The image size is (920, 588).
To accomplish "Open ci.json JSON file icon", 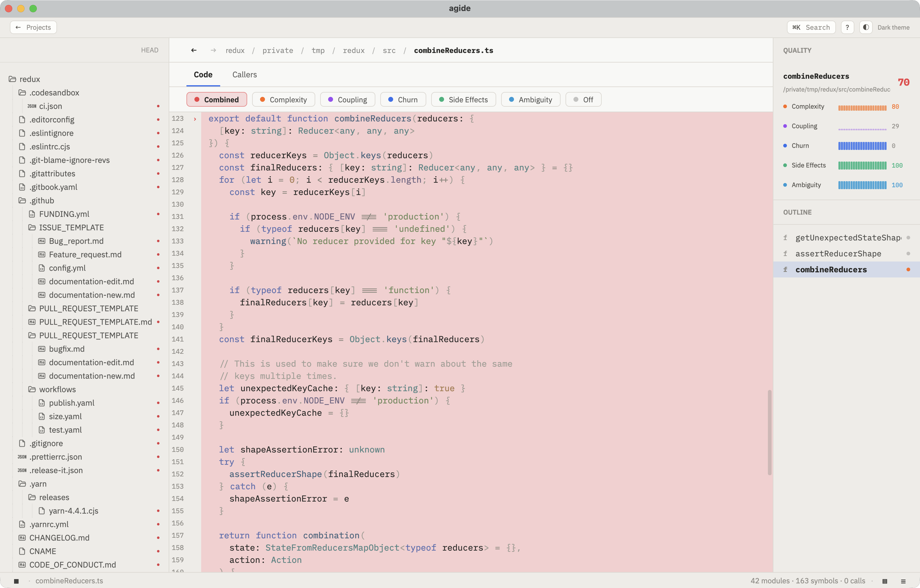I will 32,106.
